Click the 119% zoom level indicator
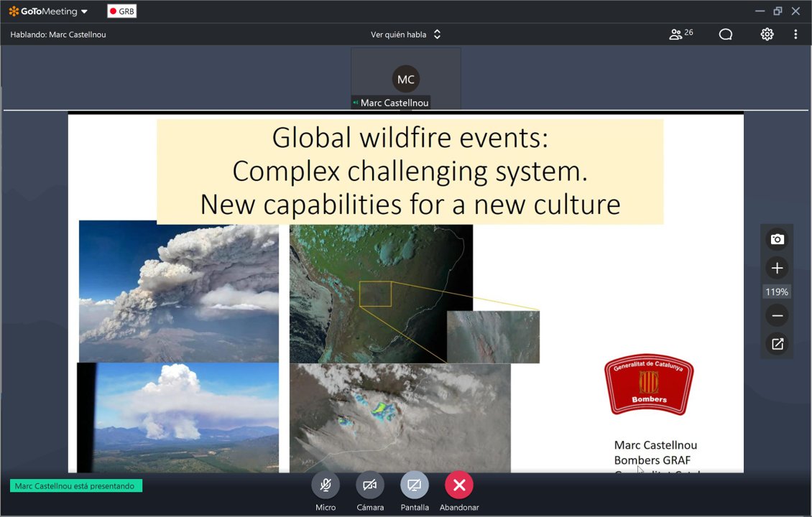This screenshot has height=517, width=812. click(x=777, y=292)
